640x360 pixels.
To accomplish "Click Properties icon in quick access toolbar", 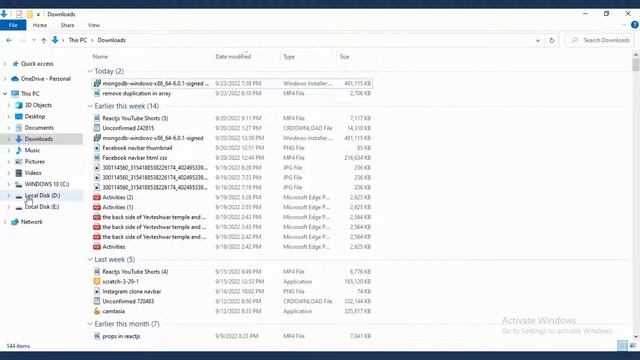I will 19,14.
